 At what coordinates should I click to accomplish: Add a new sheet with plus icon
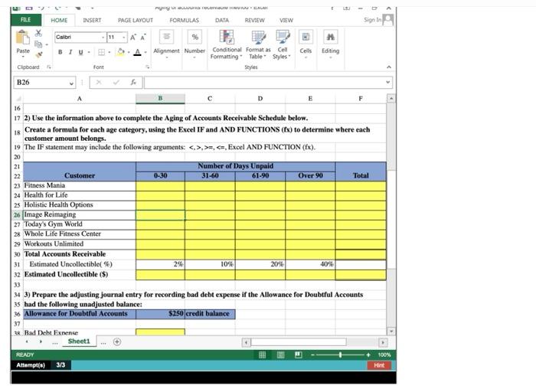[117, 341]
